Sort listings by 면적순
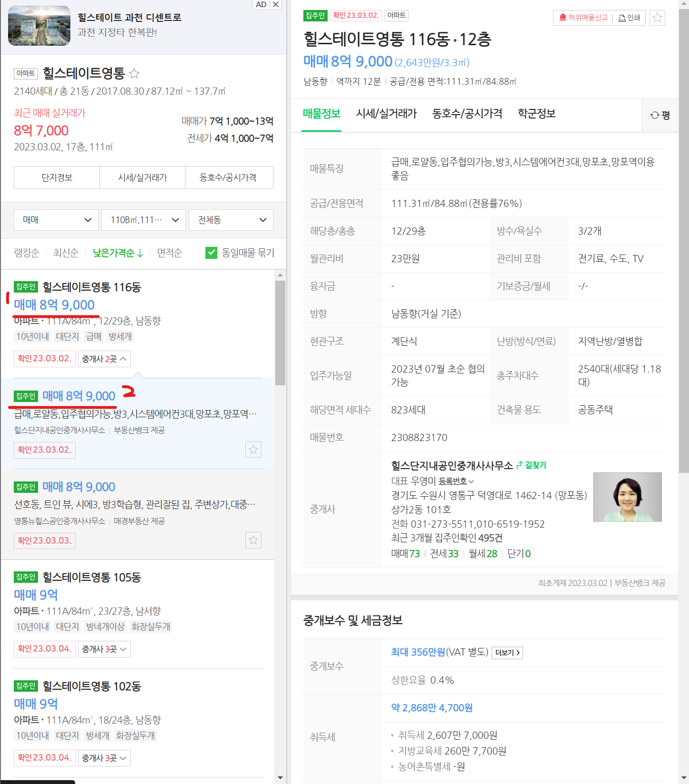This screenshot has height=784, width=689. (x=170, y=253)
